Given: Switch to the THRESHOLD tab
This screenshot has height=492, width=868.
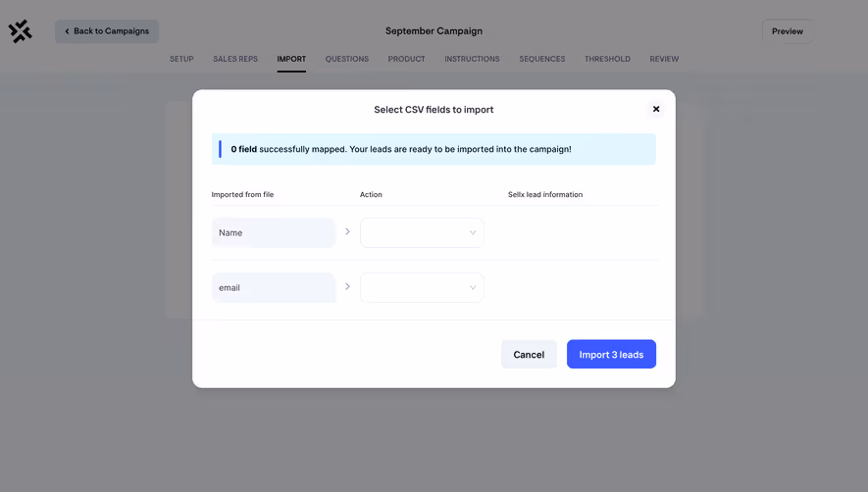Looking at the screenshot, I should 607,59.
